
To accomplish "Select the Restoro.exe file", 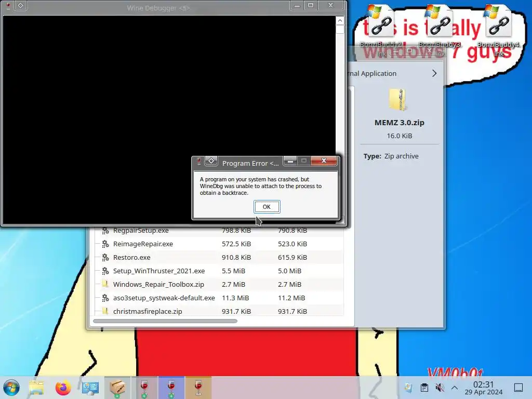I will tap(131, 257).
